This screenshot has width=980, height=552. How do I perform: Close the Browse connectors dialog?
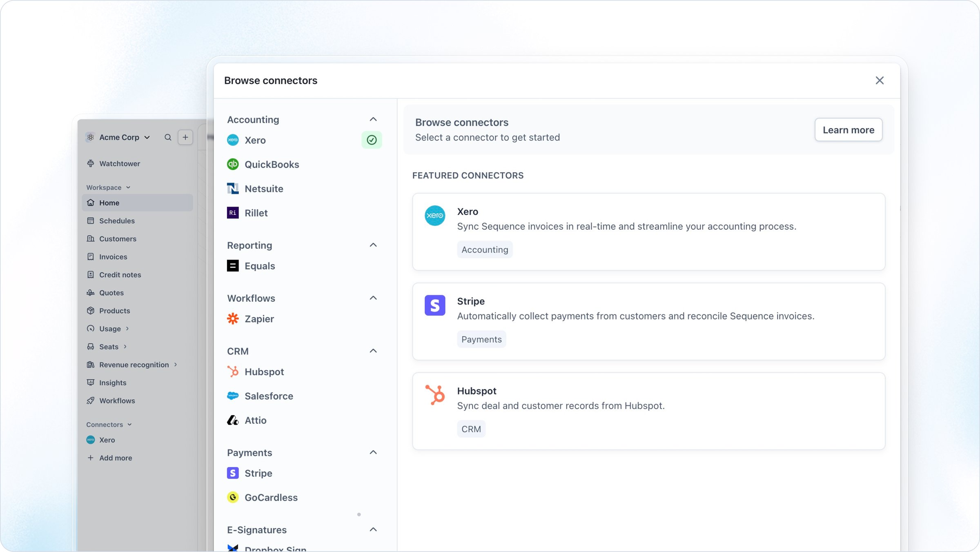(880, 80)
